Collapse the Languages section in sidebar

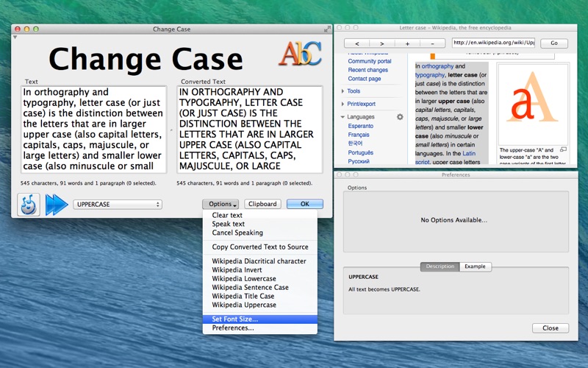tap(343, 117)
